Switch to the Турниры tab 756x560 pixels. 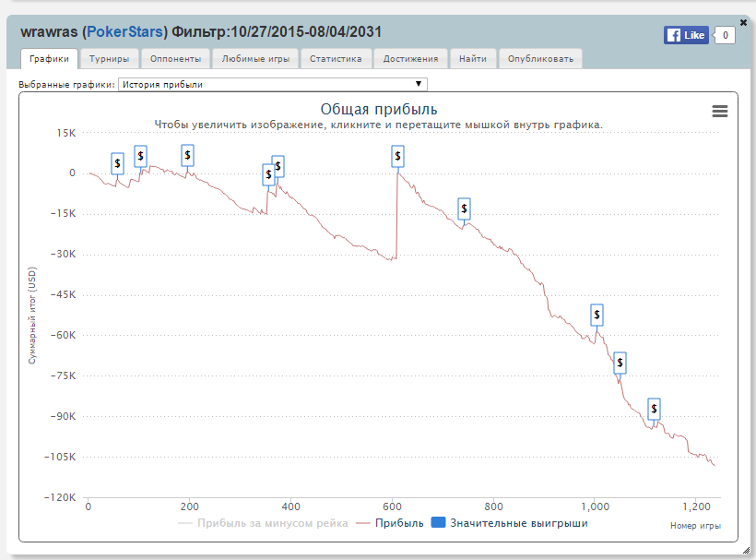coord(109,59)
